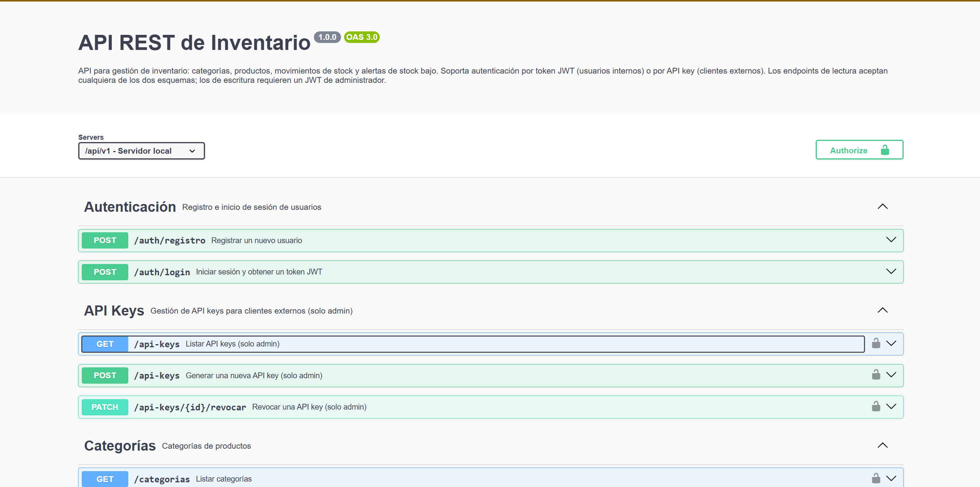
Task: Click lock icon on GET /categorias
Action: point(876,478)
